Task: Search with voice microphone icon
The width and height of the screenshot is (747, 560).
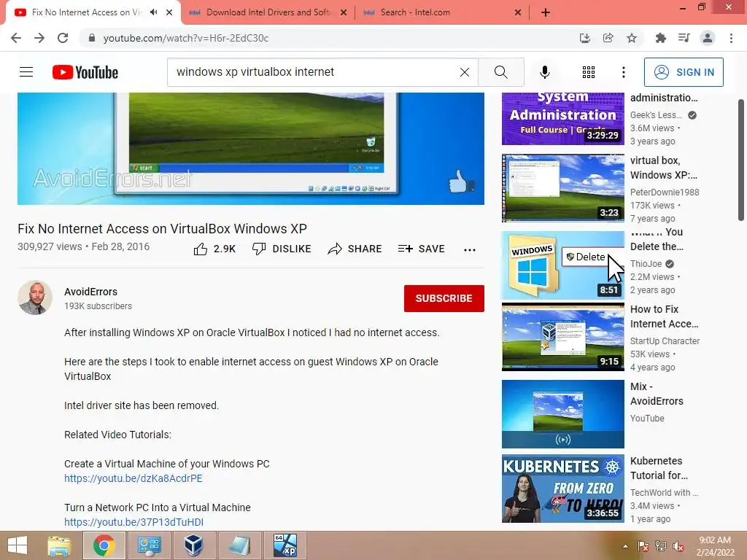Action: click(544, 72)
